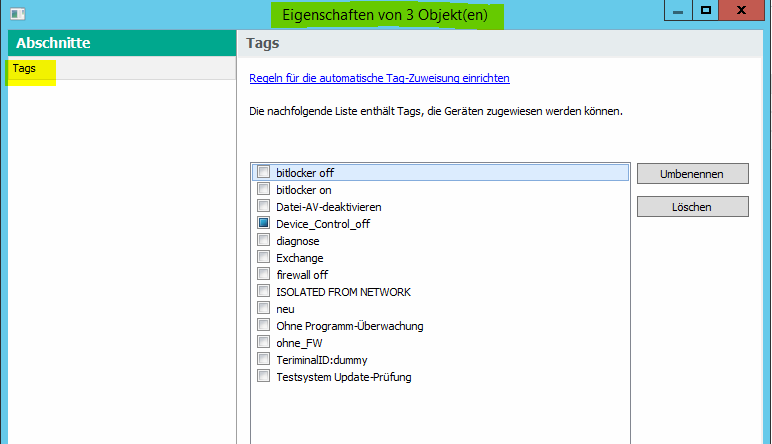Viewport: 772px width, 444px height.
Task: Check 'Ohne Programm-Überwachung' tag box
Action: [x=264, y=326]
